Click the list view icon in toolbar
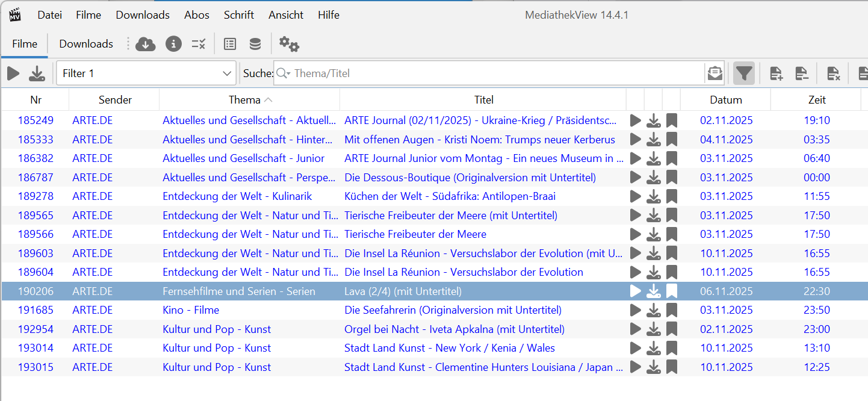Screen dimensions: 868x401 coord(229,44)
